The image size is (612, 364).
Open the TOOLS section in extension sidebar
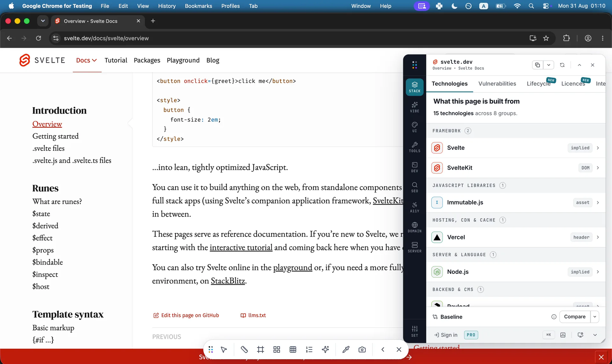(x=414, y=147)
